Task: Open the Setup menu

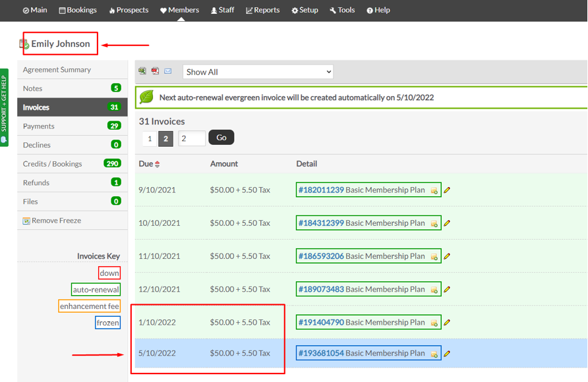Action: (x=305, y=10)
